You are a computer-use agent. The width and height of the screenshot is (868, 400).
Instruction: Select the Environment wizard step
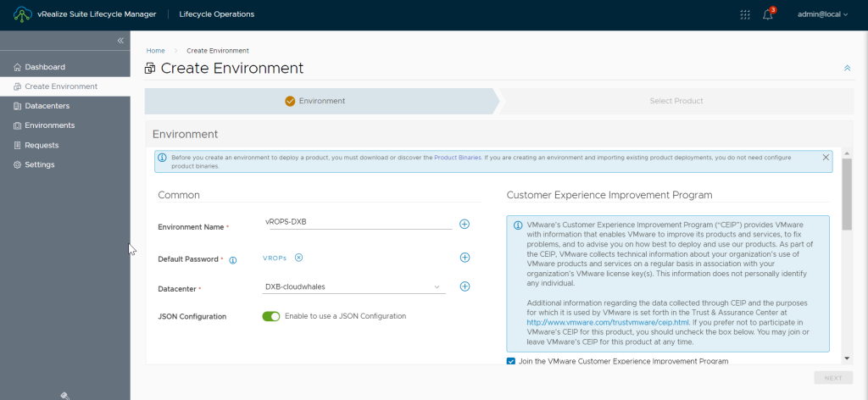pos(321,101)
